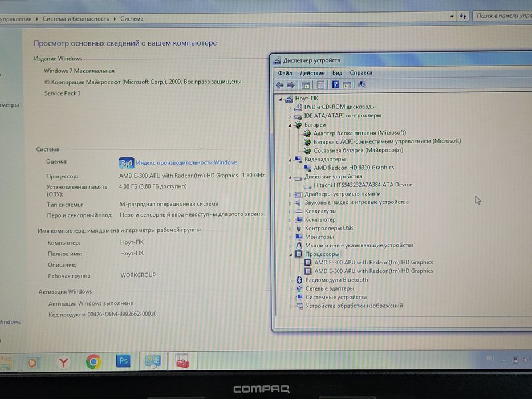Click the WORKGROUP value text
This screenshot has width=532, height=399.
pyautogui.click(x=138, y=275)
